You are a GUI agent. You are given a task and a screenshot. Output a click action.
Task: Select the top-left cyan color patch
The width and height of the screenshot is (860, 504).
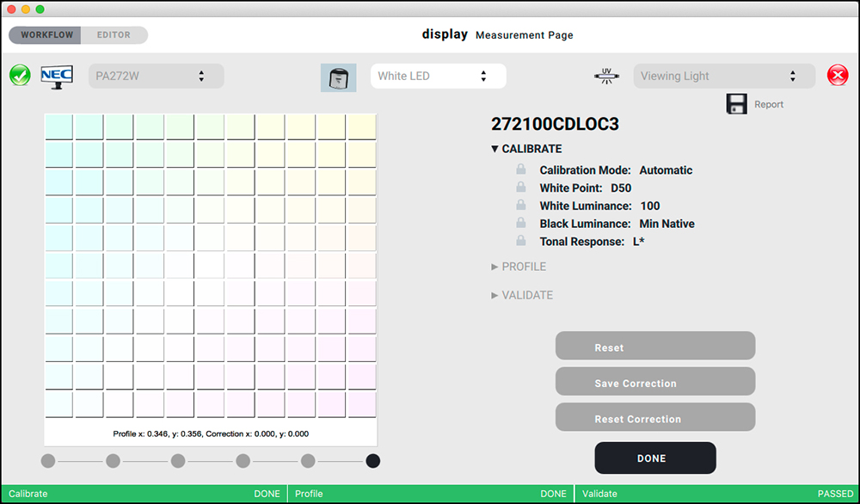click(x=58, y=126)
